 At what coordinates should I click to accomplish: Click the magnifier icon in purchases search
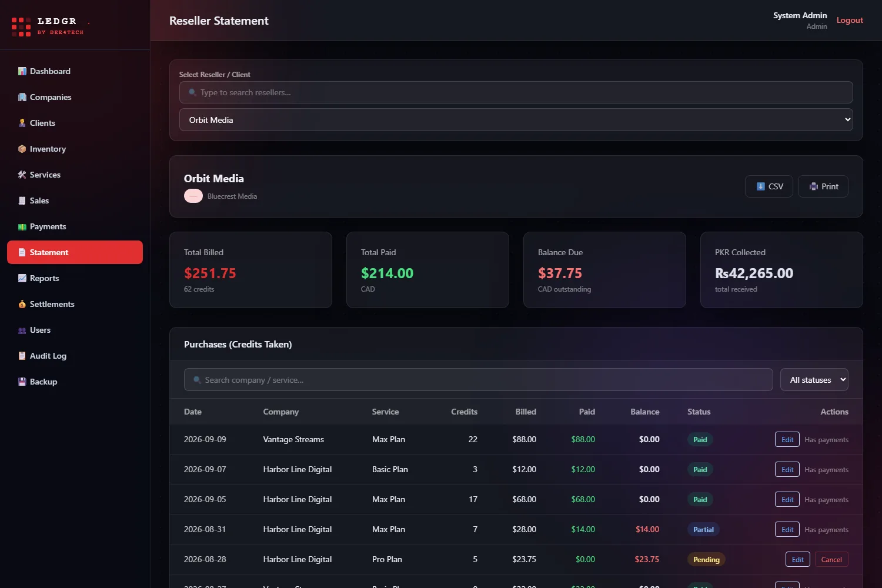pos(198,380)
